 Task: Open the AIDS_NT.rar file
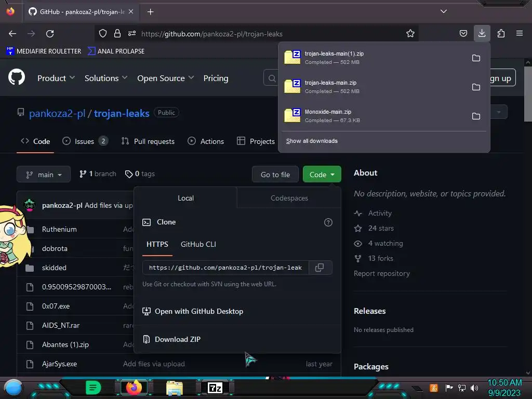[x=61, y=325]
